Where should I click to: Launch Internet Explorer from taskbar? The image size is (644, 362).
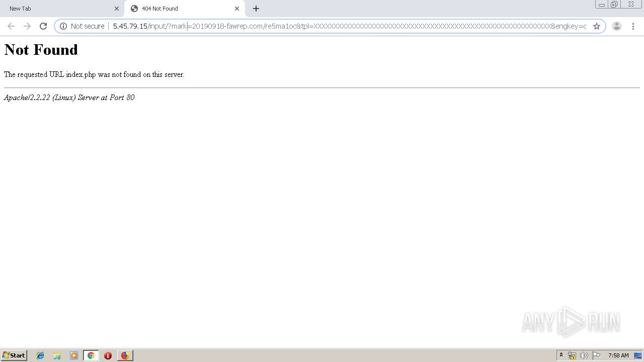click(x=40, y=355)
